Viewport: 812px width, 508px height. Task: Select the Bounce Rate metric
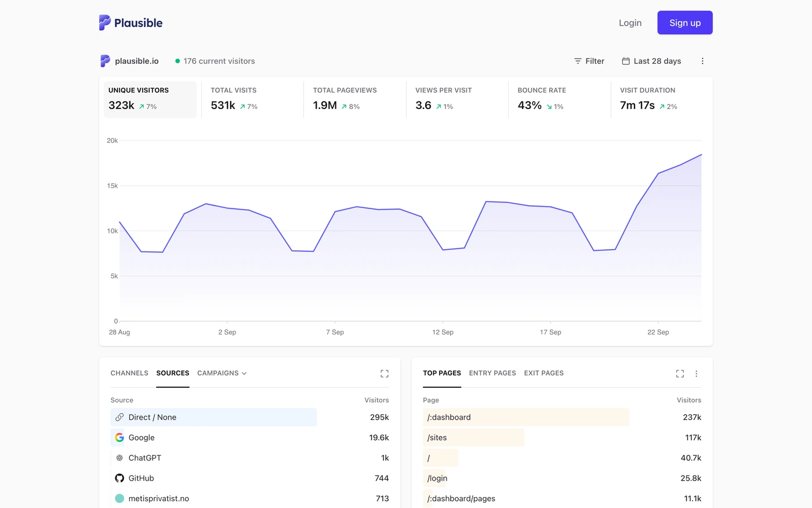click(560, 99)
